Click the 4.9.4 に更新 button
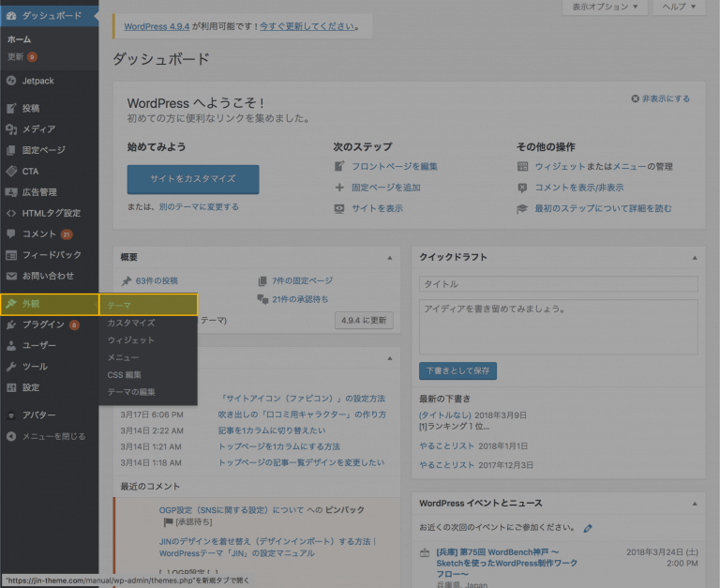 coord(364,320)
